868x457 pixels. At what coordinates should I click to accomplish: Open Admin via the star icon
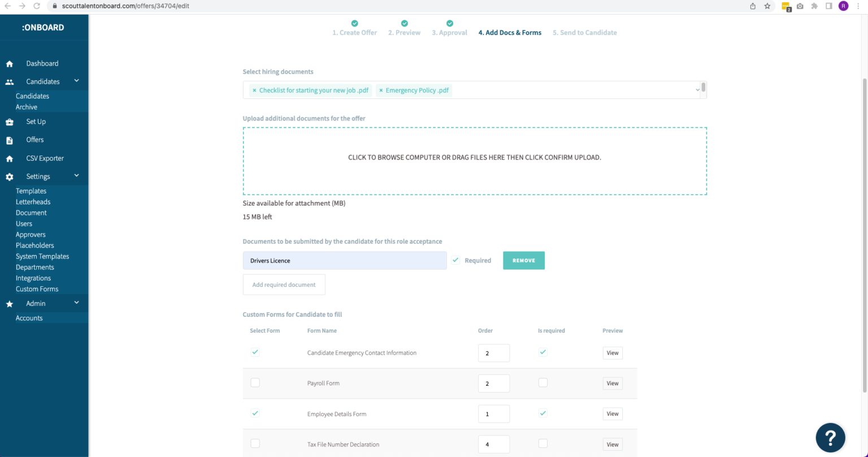point(8,303)
